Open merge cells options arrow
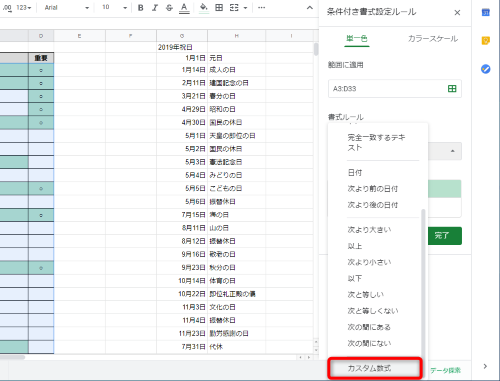The image size is (500, 381). tap(245, 8)
